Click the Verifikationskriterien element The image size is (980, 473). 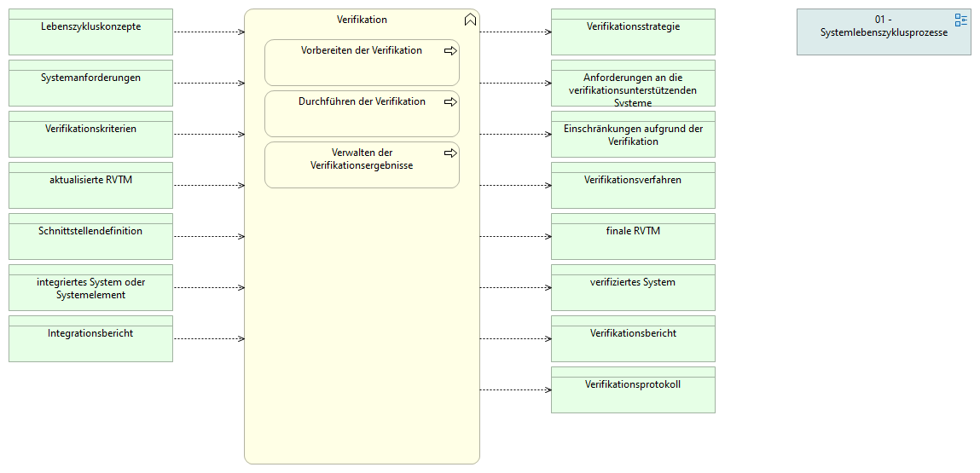click(x=90, y=135)
